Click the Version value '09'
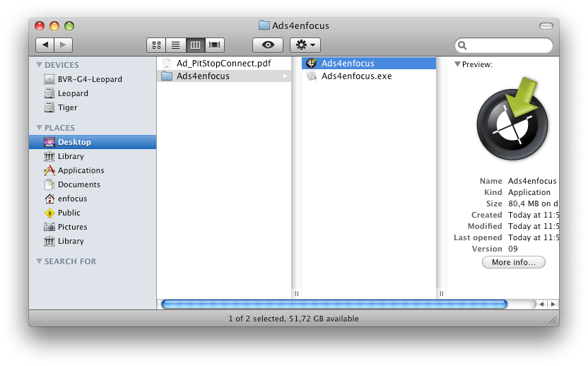 coord(513,249)
